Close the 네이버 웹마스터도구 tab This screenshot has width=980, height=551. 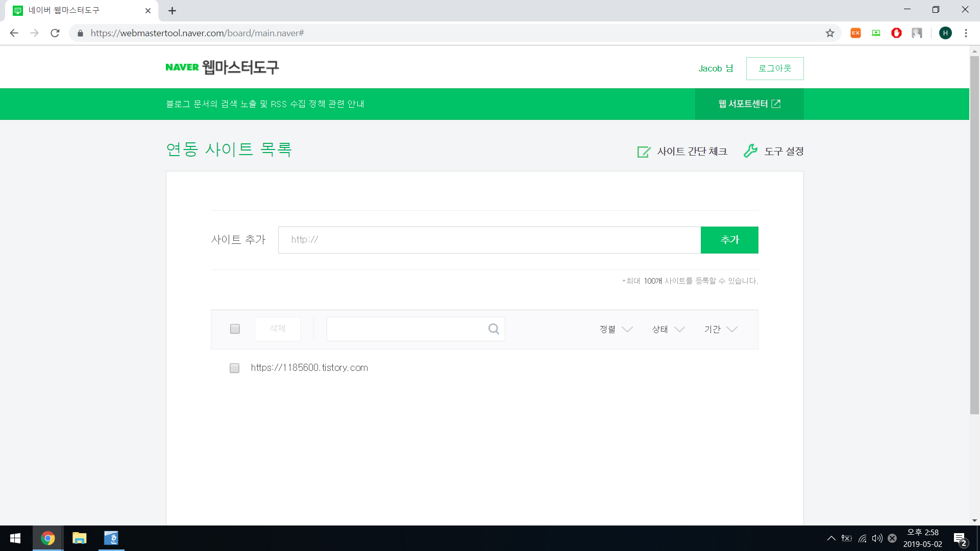[x=148, y=11]
